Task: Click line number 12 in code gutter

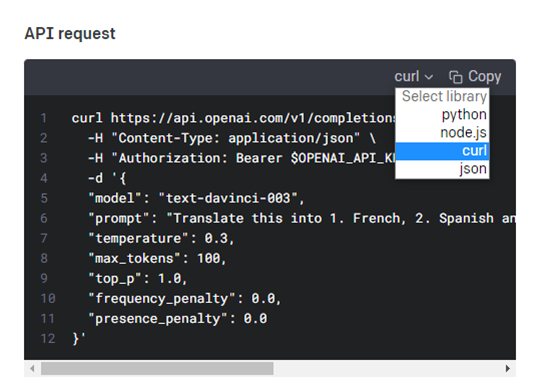Action: point(48,339)
